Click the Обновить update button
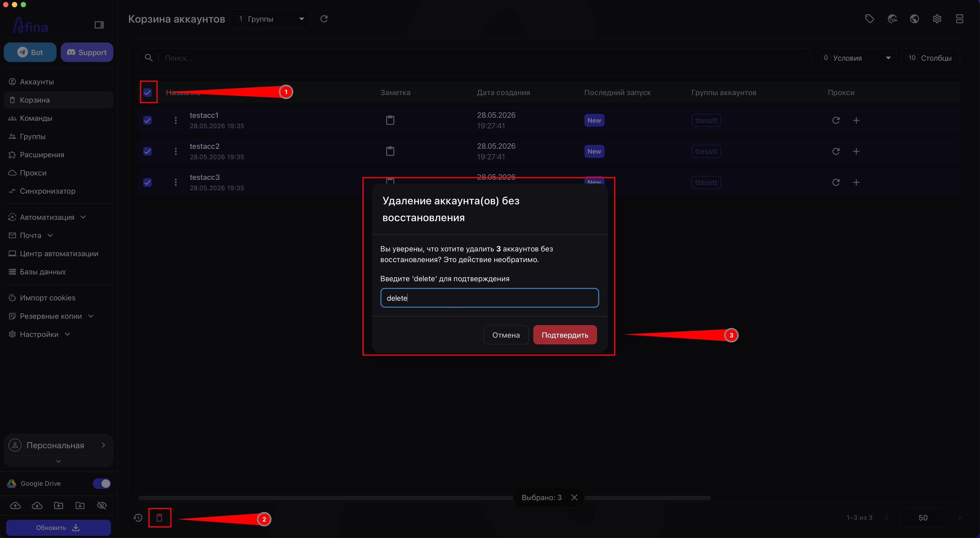This screenshot has width=980, height=538. 59,528
